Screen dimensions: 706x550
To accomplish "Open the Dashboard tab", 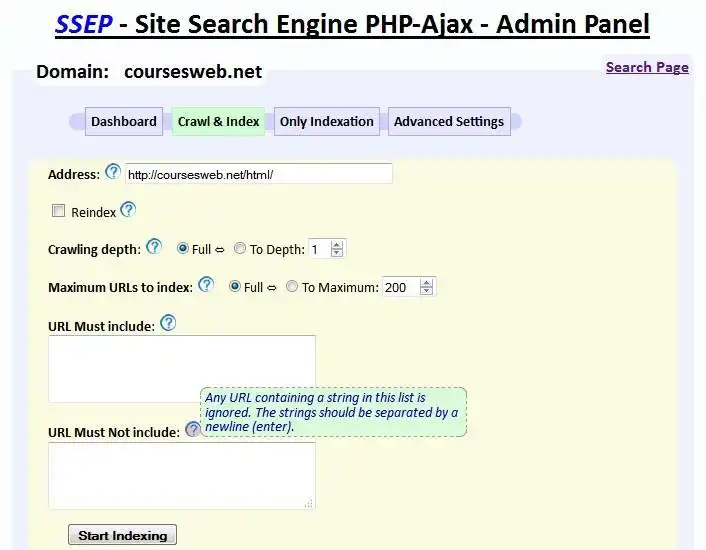I will (124, 122).
